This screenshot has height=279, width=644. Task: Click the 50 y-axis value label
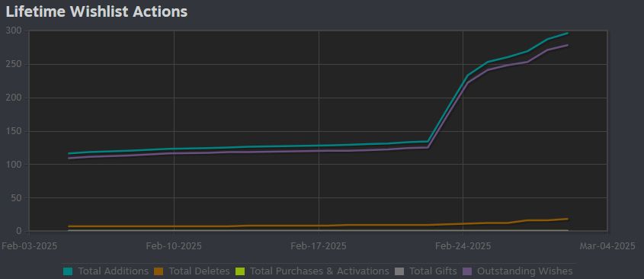click(16, 198)
